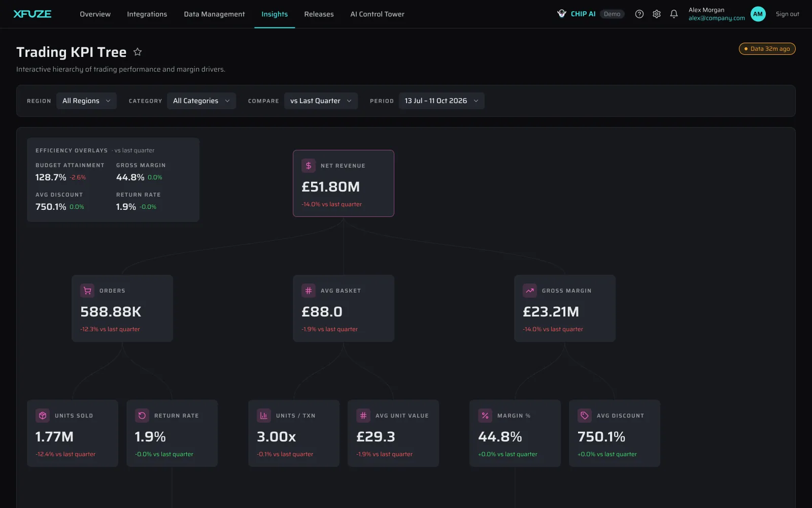Open the All Regions dropdown
Screen dimensions: 812x508
(86, 101)
